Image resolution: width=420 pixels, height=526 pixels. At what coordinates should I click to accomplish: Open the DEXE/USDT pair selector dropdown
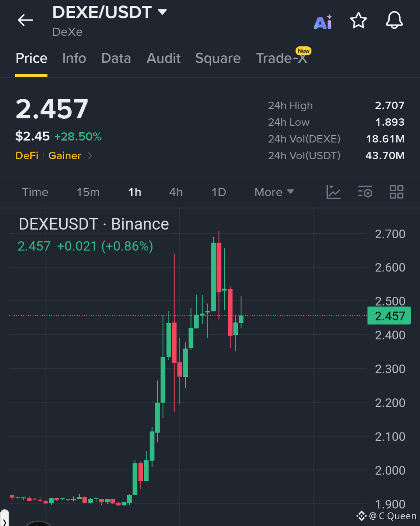110,12
